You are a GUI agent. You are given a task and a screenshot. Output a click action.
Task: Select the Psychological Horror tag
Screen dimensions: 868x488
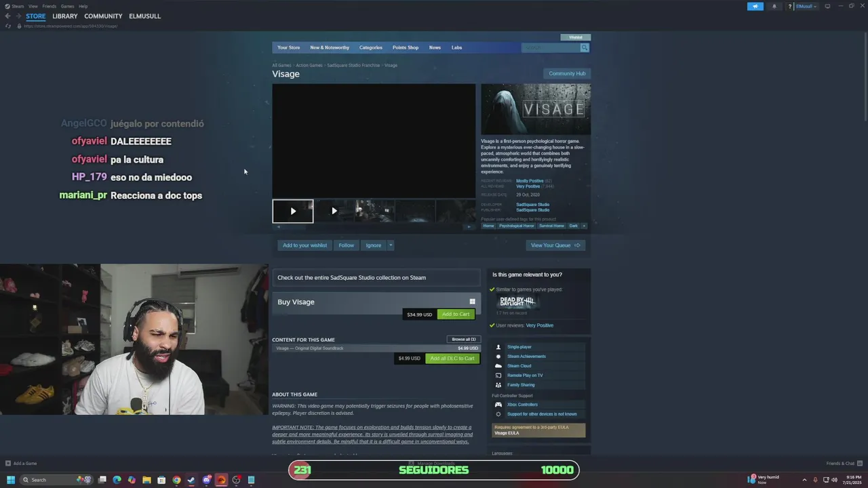coord(517,226)
